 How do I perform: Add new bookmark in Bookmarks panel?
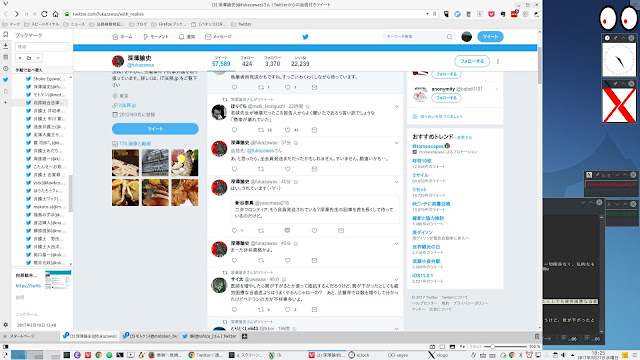(x=20, y=58)
